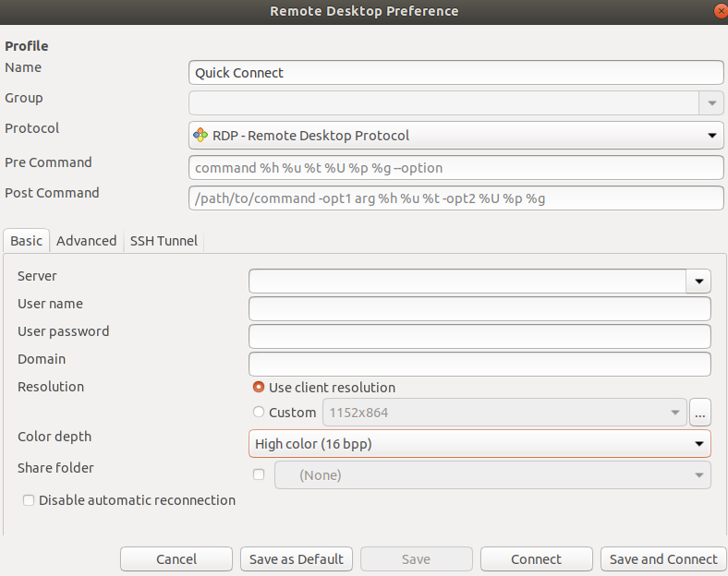Cancel the preference dialog
The width and height of the screenshot is (728, 576).
(176, 558)
